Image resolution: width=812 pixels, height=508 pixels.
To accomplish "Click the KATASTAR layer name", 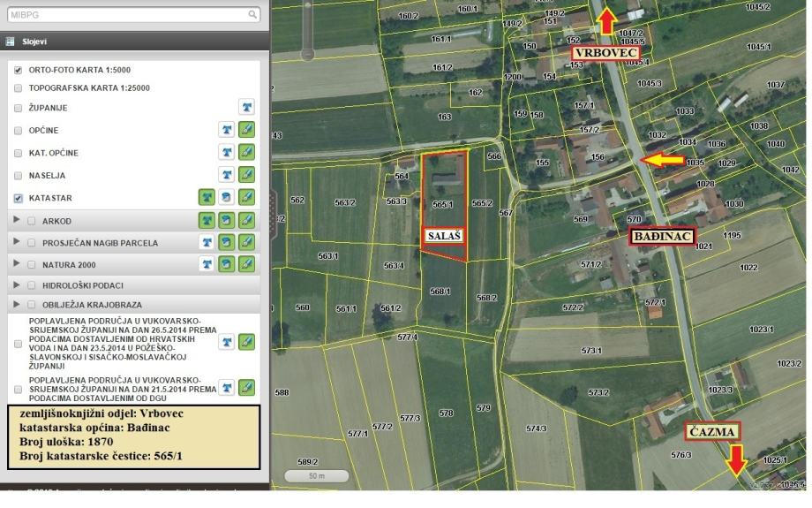I will 50,198.
